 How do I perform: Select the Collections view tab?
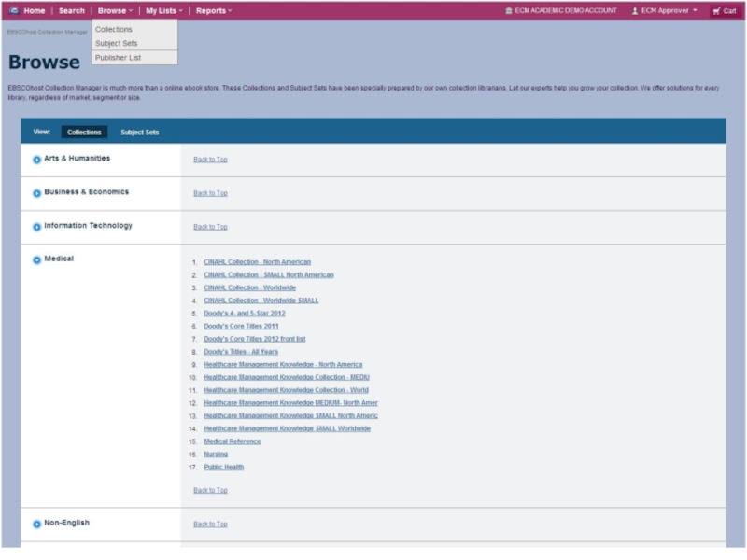point(84,133)
